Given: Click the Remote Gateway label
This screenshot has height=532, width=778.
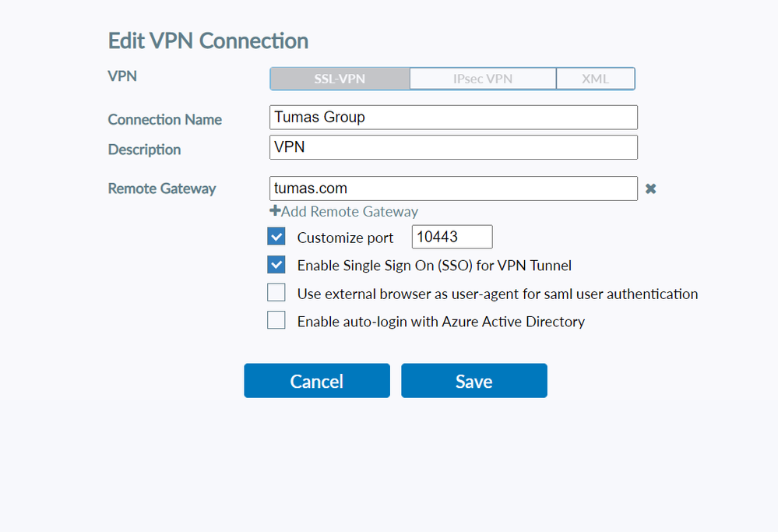Looking at the screenshot, I should pos(162,188).
